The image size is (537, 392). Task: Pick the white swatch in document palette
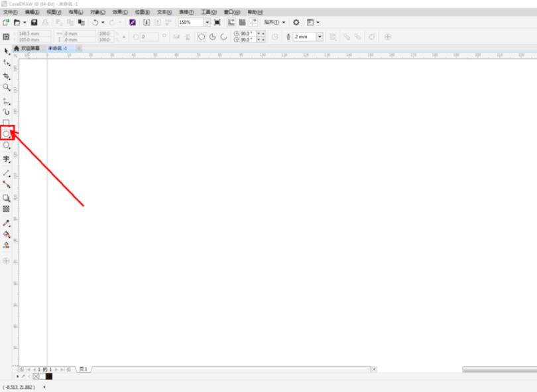pos(42,376)
